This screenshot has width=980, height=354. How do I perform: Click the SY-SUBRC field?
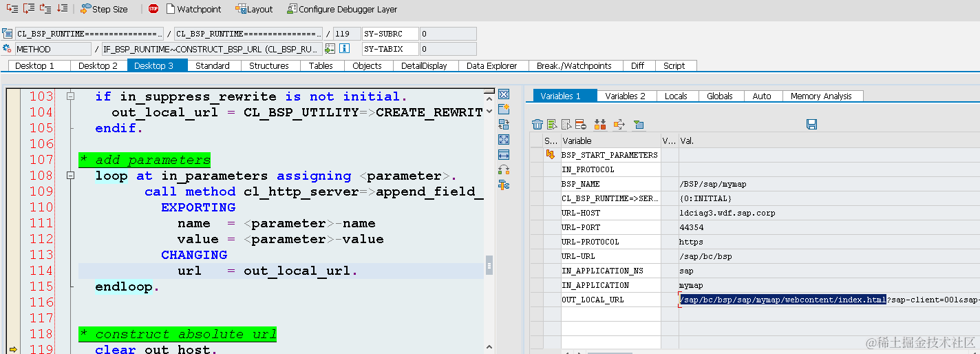[390, 34]
